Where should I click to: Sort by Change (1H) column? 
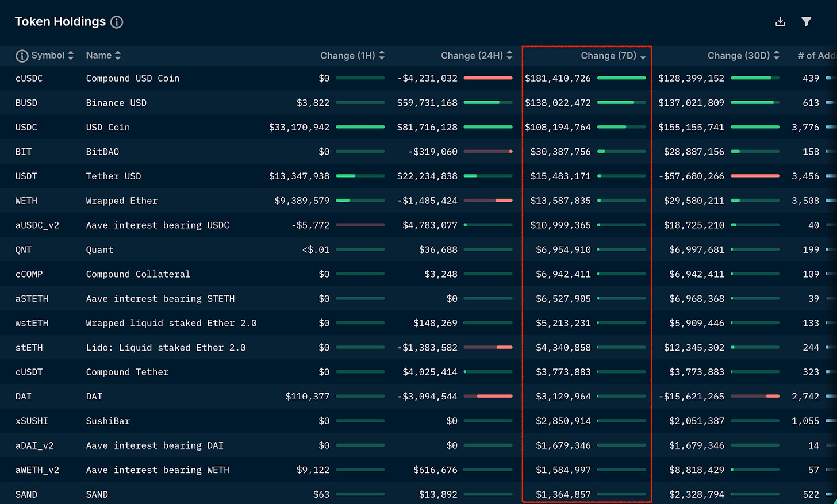352,56
